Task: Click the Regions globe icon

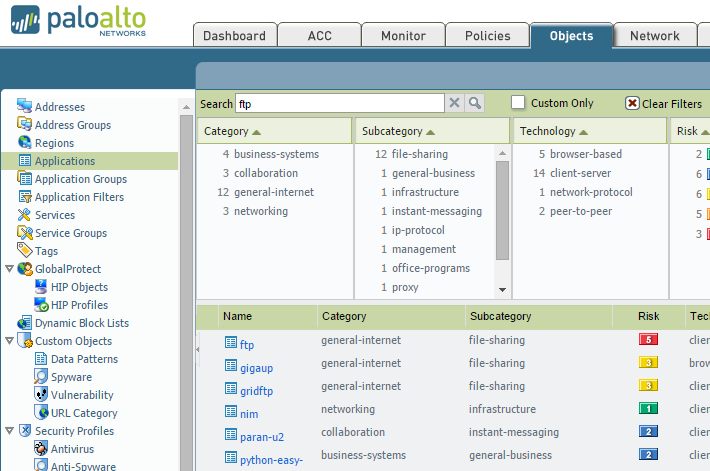Action: 24,142
